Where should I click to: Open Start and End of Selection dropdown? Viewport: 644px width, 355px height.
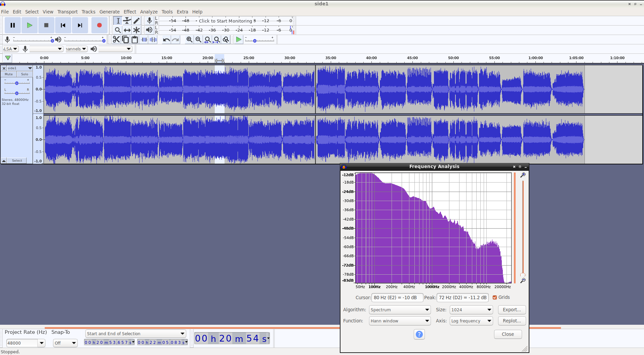pos(135,333)
